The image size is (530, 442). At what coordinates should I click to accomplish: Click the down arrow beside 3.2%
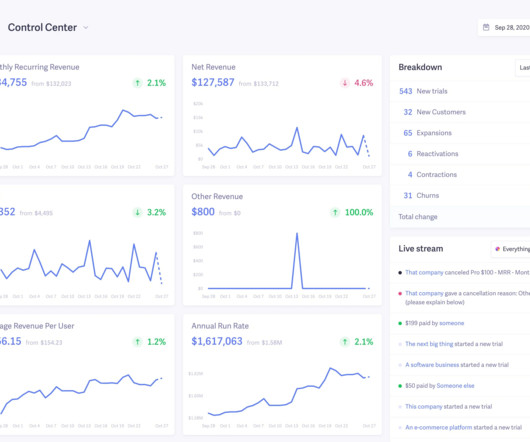tap(137, 212)
